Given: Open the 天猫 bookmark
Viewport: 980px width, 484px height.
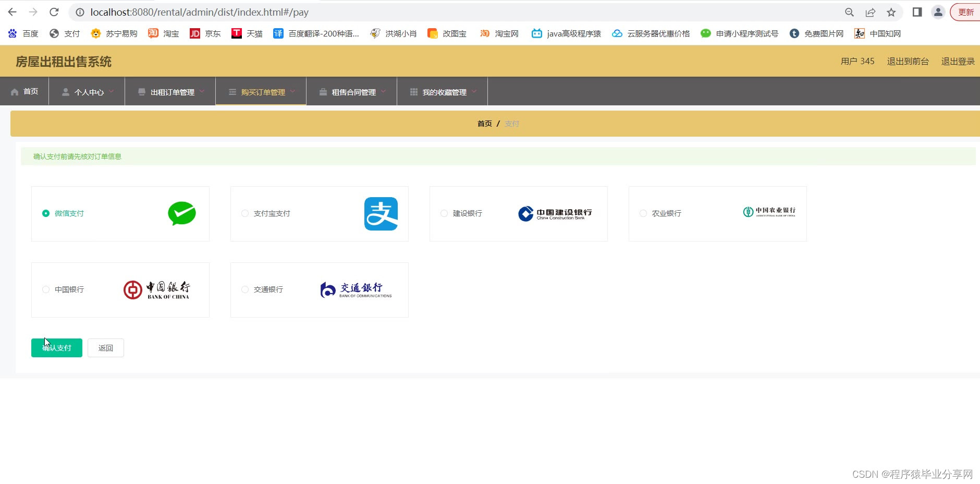Looking at the screenshot, I should click(x=247, y=33).
